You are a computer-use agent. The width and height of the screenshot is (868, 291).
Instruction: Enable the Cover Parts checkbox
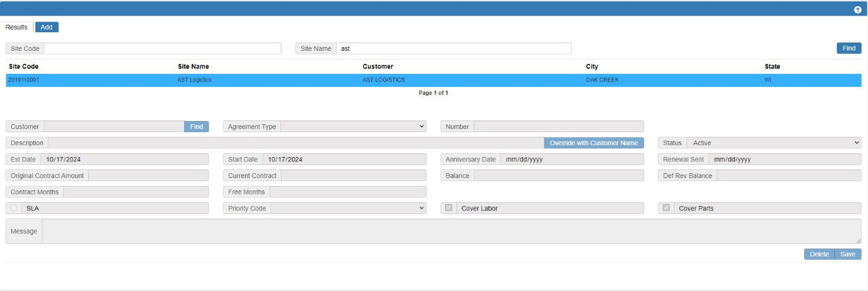666,208
